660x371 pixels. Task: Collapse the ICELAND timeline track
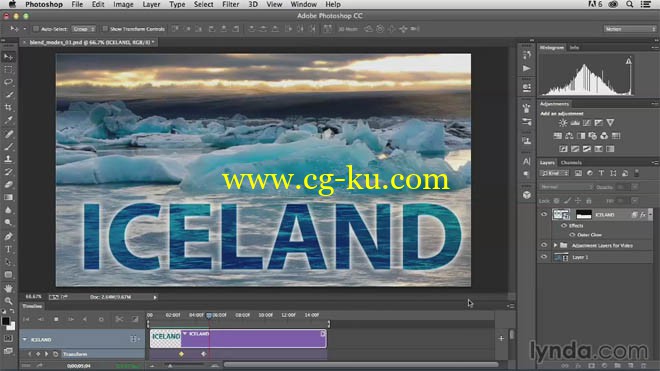coord(24,339)
